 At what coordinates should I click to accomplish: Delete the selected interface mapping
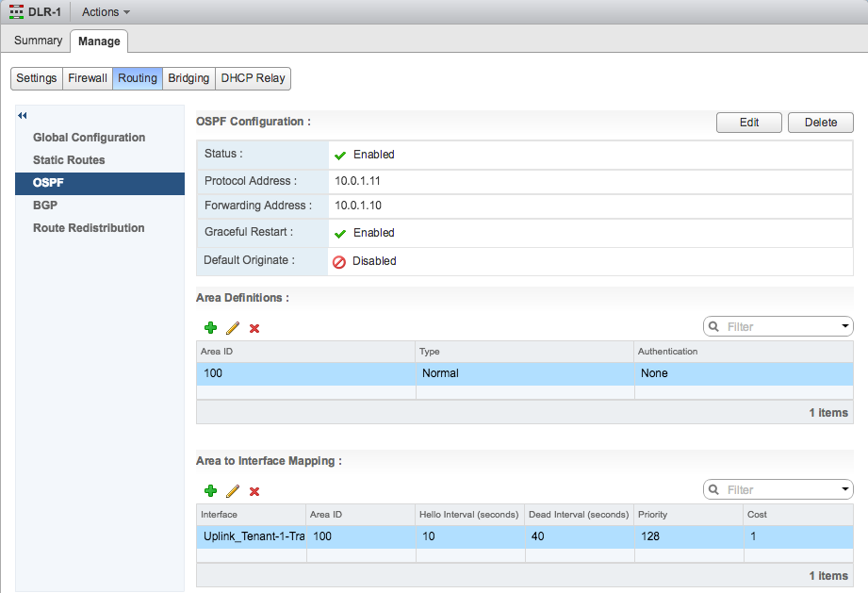click(x=254, y=490)
